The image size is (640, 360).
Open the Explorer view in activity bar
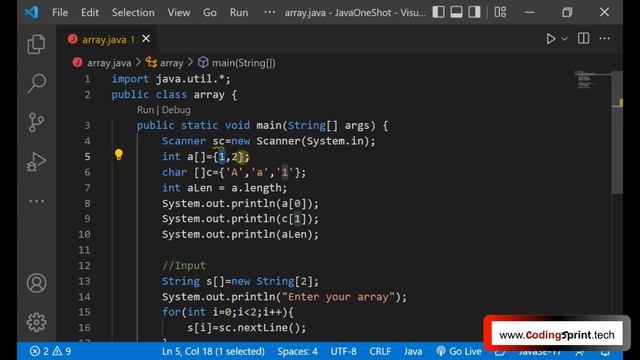tap(36, 44)
